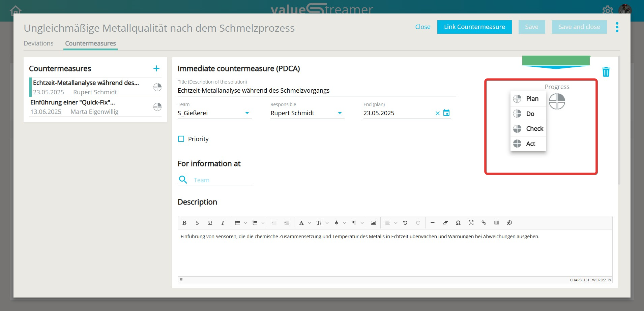This screenshot has width=644, height=311.
Task: Clear the End (plan) date
Action: click(x=438, y=113)
